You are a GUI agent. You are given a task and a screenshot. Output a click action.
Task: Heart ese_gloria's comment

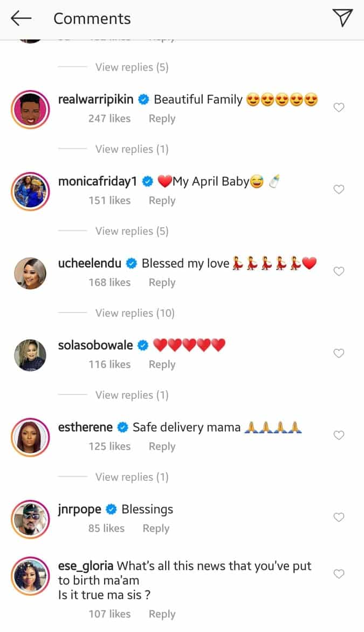[339, 574]
